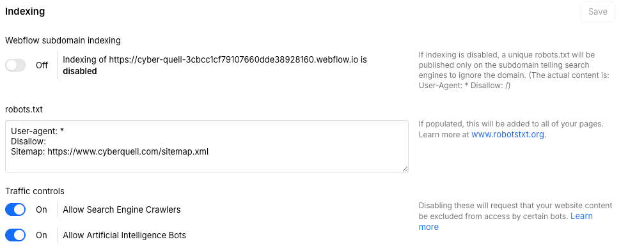Click the Webflow subdomain indexing label
644x251 pixels.
[x=63, y=40]
